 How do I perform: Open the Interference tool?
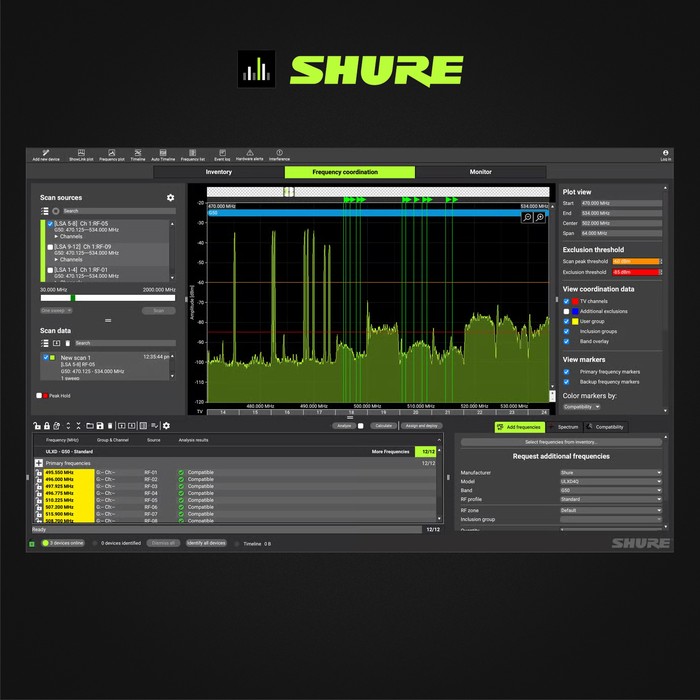(279, 155)
